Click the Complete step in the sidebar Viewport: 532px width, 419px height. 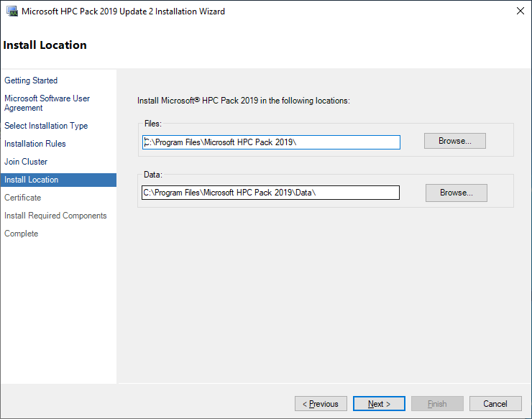(x=21, y=234)
